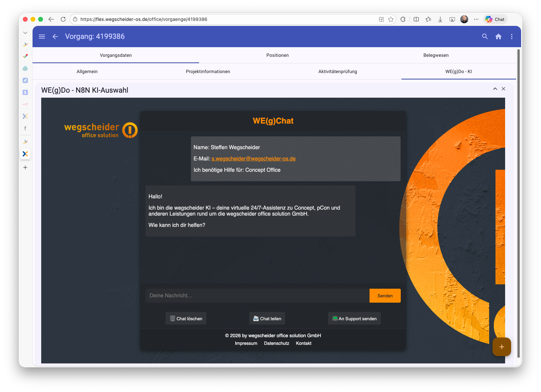Send chat using An Support senden
The width and height of the screenshot is (541, 392).
pos(354,319)
